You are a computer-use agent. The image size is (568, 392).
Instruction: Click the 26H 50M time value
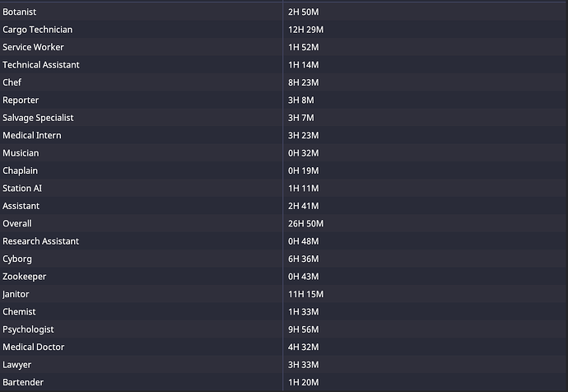click(x=305, y=223)
